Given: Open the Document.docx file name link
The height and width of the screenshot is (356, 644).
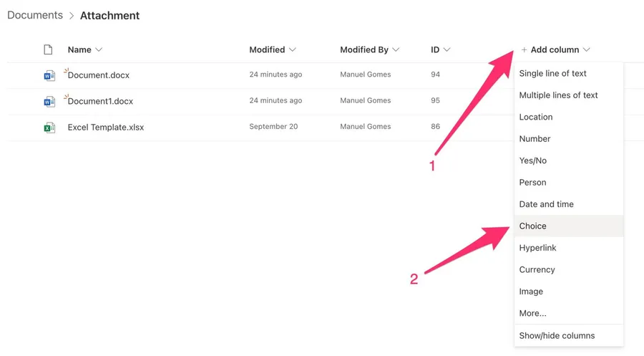Looking at the screenshot, I should (99, 75).
